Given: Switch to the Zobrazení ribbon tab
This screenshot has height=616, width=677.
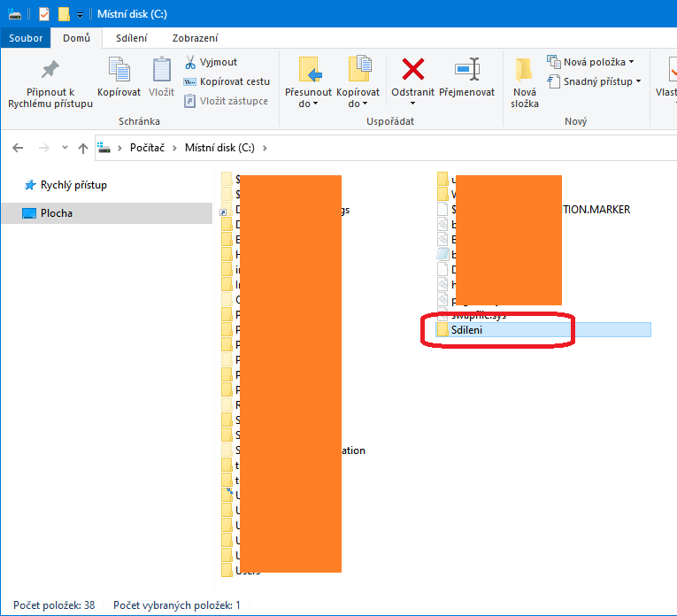Looking at the screenshot, I should point(195,38).
